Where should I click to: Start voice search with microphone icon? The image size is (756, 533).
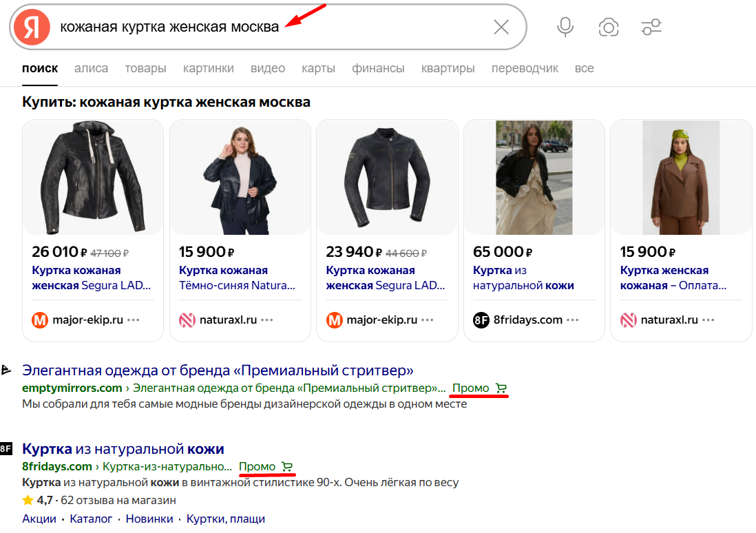coord(565,28)
